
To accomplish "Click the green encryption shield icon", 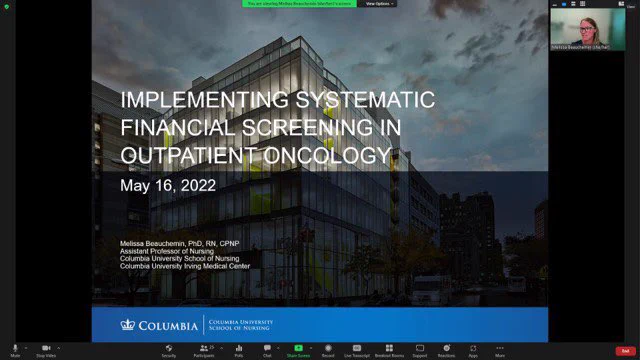I will coord(7,6).
